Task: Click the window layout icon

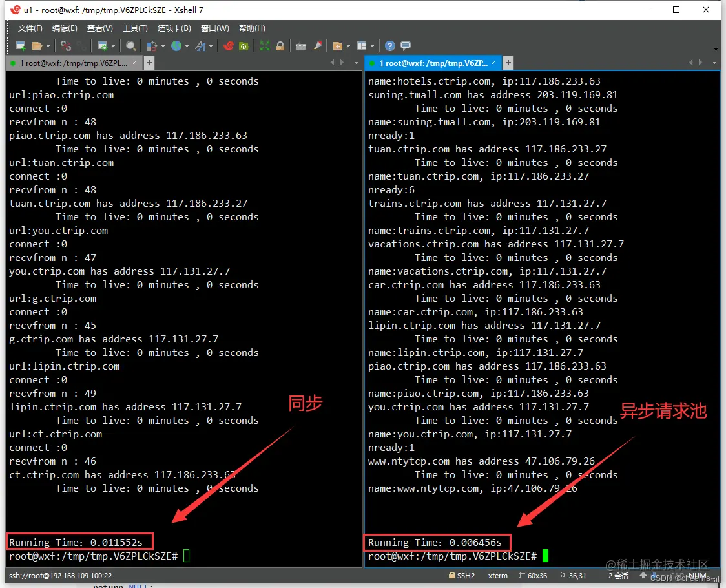Action: (x=362, y=46)
